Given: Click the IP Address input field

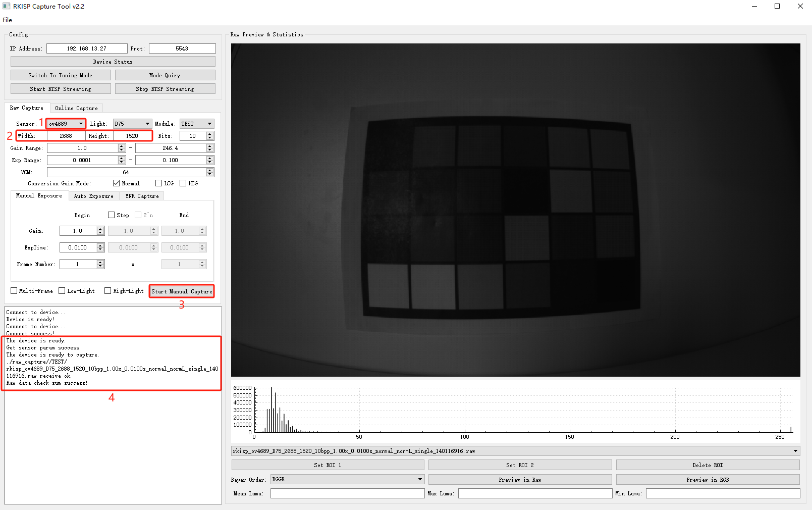Looking at the screenshot, I should [x=87, y=48].
